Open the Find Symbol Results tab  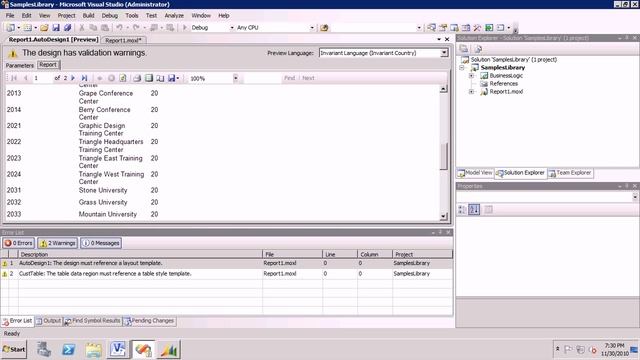(x=92, y=321)
